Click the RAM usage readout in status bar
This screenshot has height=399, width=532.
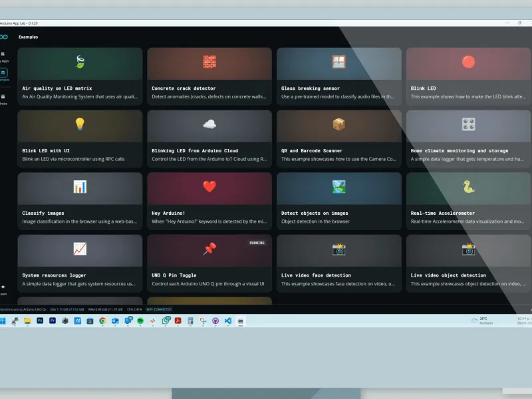tap(106, 309)
